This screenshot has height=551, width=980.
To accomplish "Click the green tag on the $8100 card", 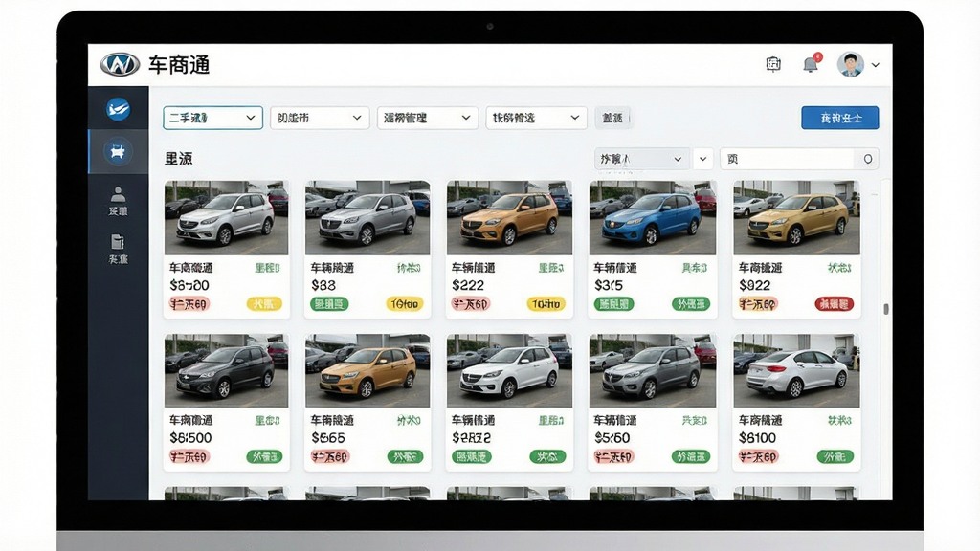I will pyautogui.click(x=835, y=456).
